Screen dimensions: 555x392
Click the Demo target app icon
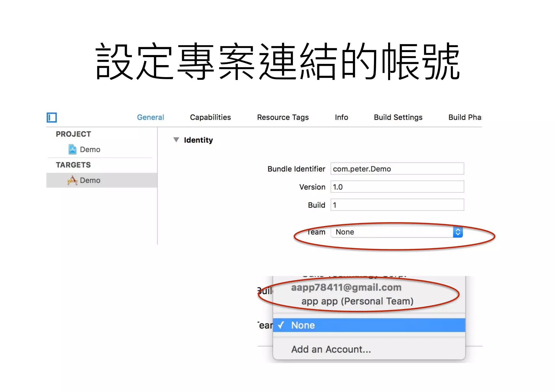coord(72,180)
